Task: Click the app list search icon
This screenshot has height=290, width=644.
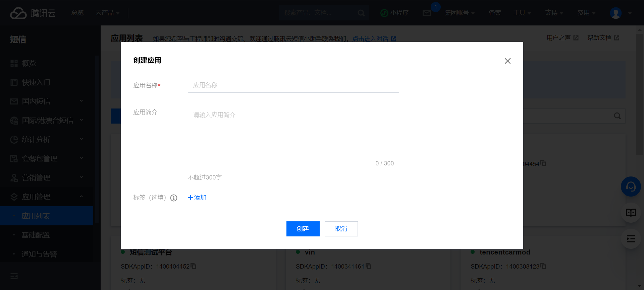Action: coord(617,116)
